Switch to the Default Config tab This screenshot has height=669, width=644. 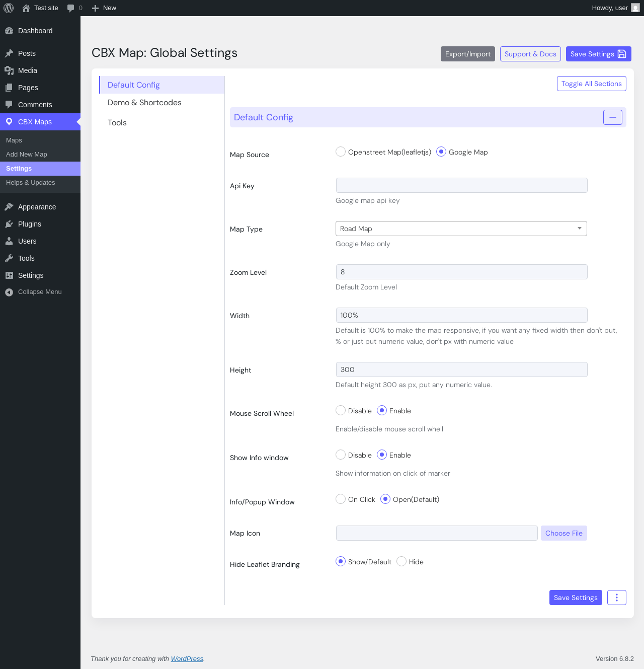(162, 85)
